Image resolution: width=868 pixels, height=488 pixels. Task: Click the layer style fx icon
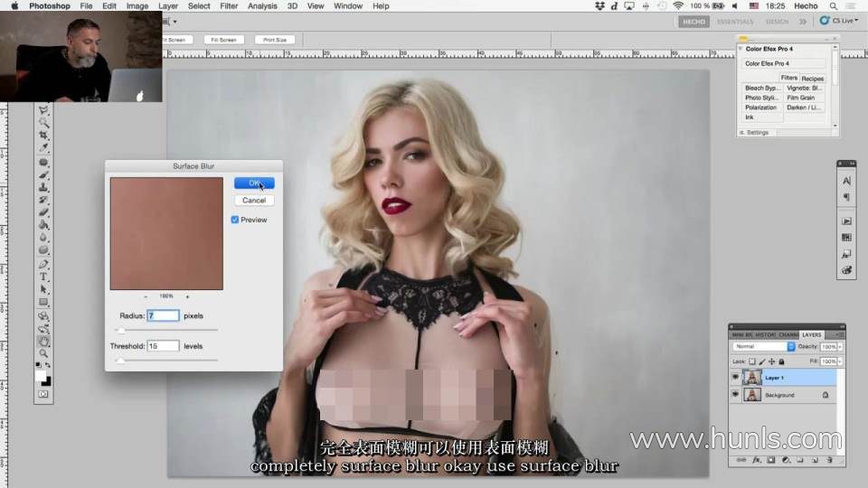pyautogui.click(x=756, y=460)
